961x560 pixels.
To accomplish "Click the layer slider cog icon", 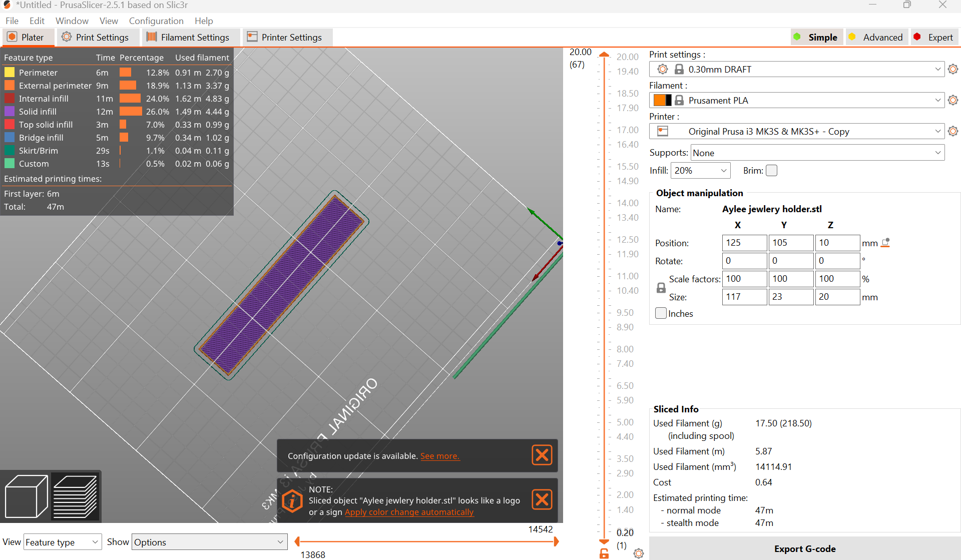I will (638, 553).
